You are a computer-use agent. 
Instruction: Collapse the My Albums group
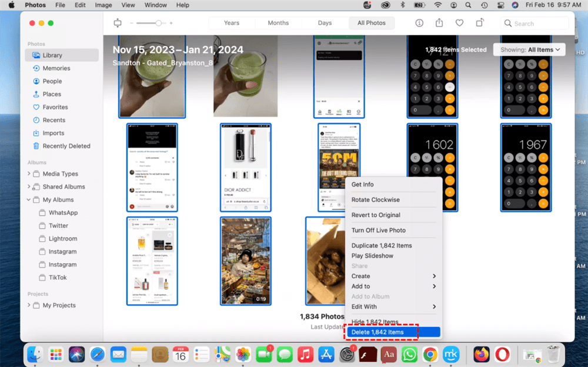tap(29, 200)
